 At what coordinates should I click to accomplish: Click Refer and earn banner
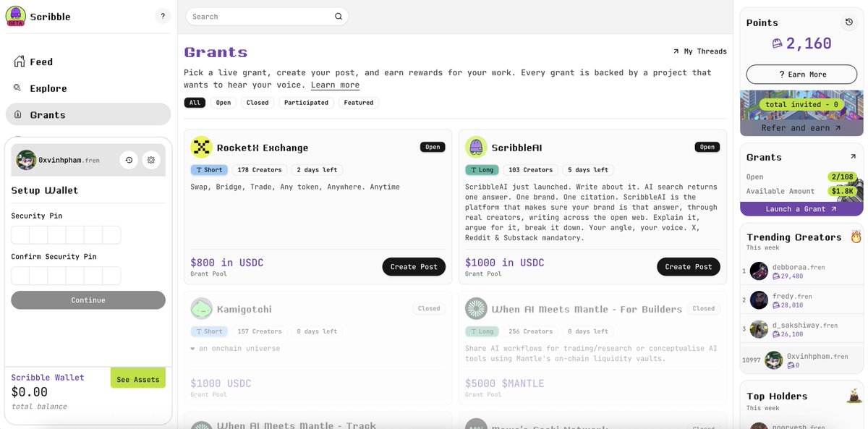(801, 127)
